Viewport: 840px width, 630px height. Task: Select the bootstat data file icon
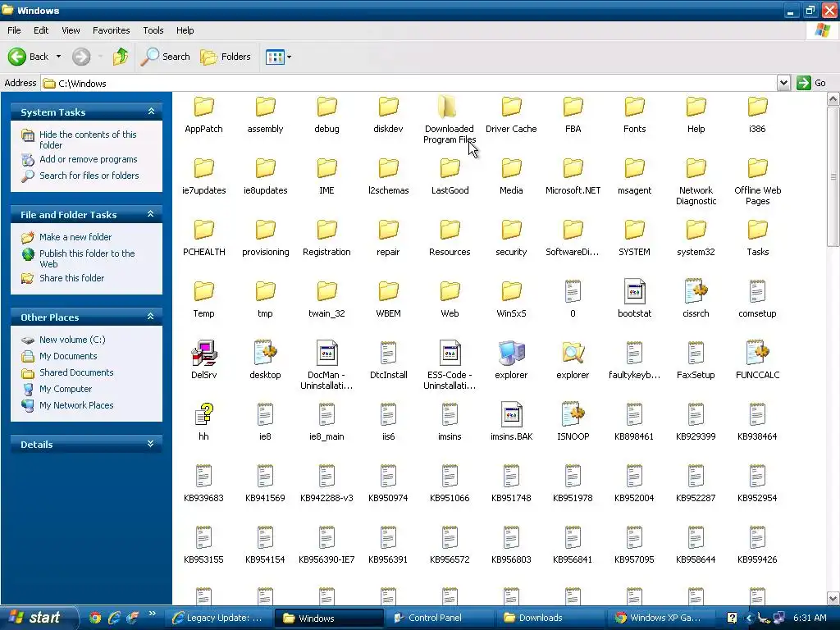coord(634,291)
